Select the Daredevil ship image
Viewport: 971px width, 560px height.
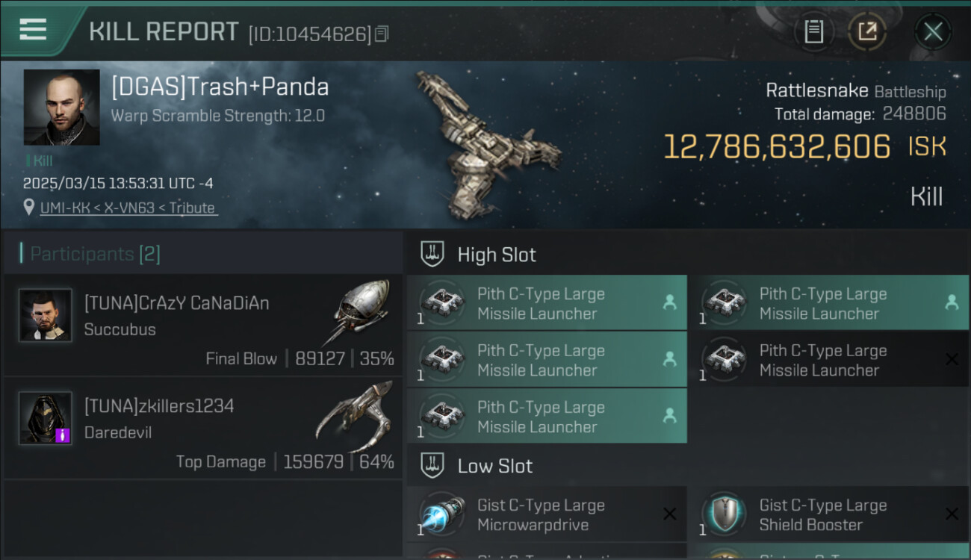(354, 417)
